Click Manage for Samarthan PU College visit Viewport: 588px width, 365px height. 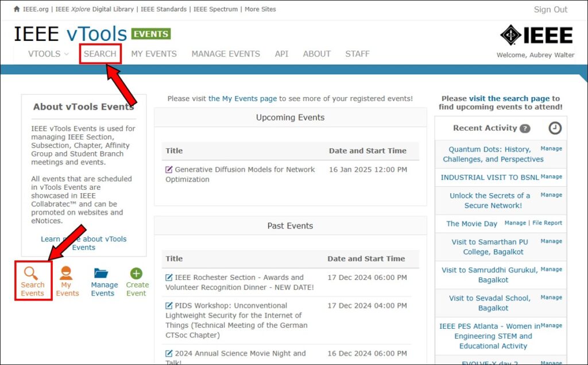pos(551,241)
